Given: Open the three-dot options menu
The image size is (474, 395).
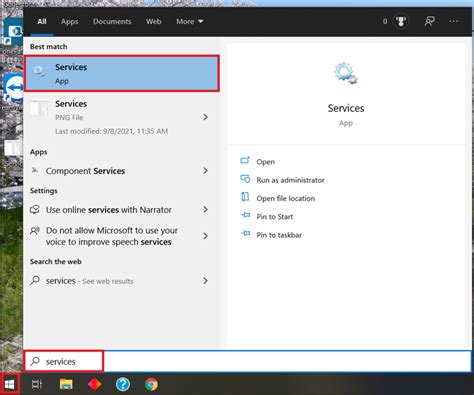Looking at the screenshot, I should 454,21.
